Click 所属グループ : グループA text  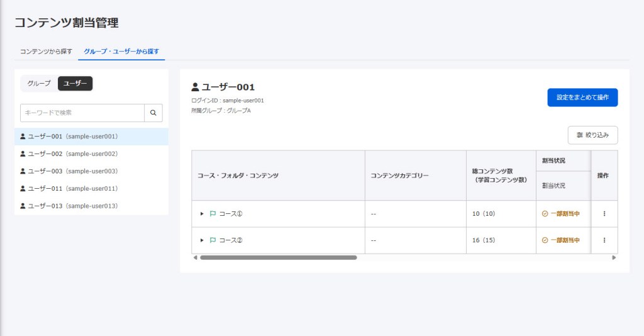[x=221, y=111]
